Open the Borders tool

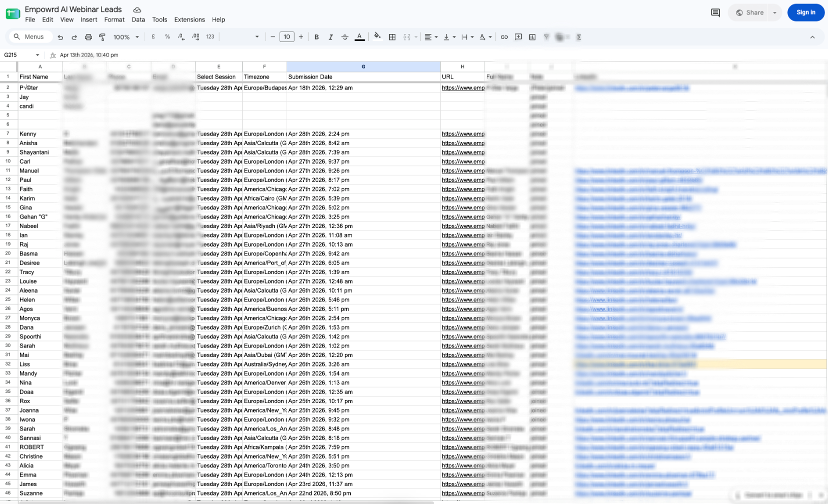coord(392,37)
